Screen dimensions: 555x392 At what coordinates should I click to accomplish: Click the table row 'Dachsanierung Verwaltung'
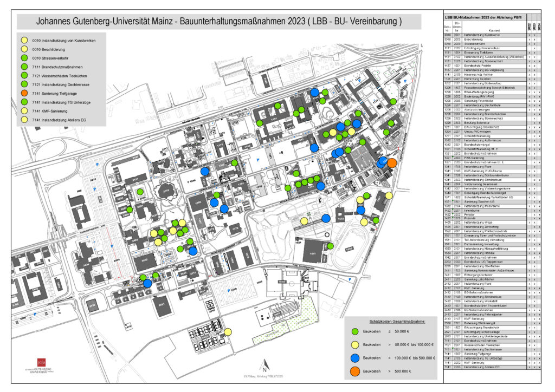(x=492, y=244)
